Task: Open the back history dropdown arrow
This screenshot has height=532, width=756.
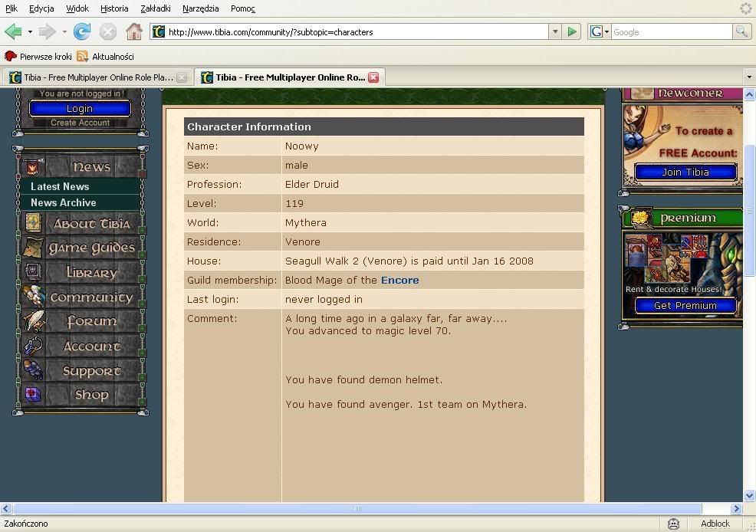Action: click(x=30, y=31)
